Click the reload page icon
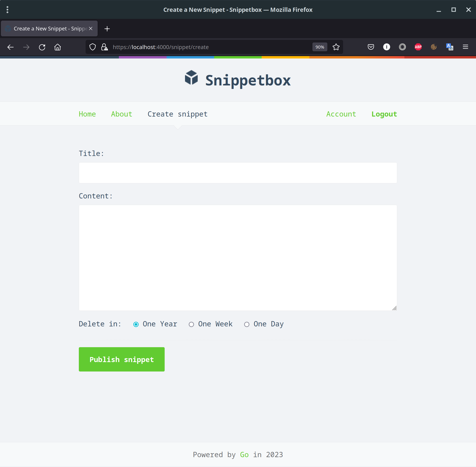Screen dimensions: 476x467 (42, 47)
